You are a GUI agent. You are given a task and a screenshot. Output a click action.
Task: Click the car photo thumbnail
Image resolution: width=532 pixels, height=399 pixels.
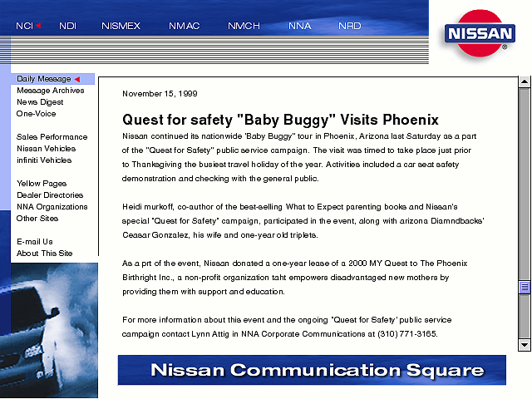point(54,330)
